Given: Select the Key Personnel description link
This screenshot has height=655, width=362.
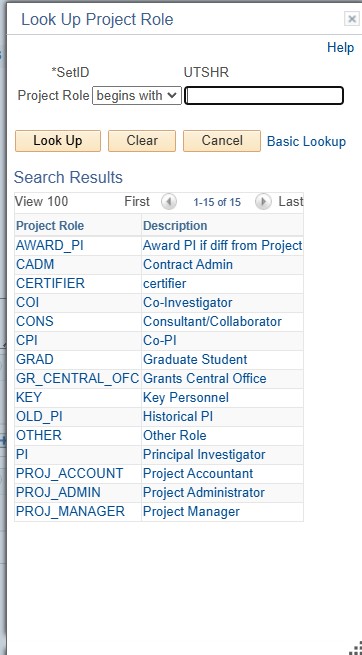Looking at the screenshot, I should [186, 397].
